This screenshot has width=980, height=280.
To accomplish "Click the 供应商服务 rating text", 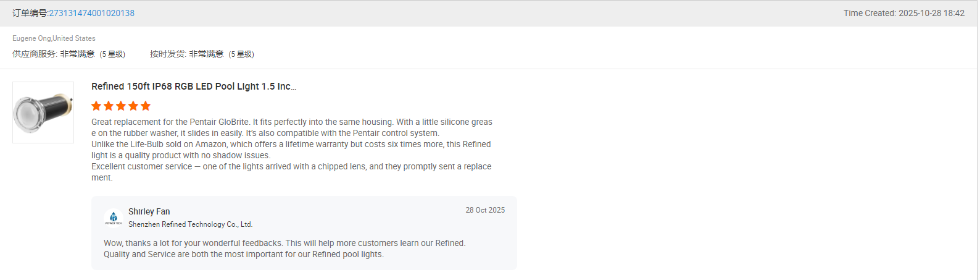I will point(69,54).
